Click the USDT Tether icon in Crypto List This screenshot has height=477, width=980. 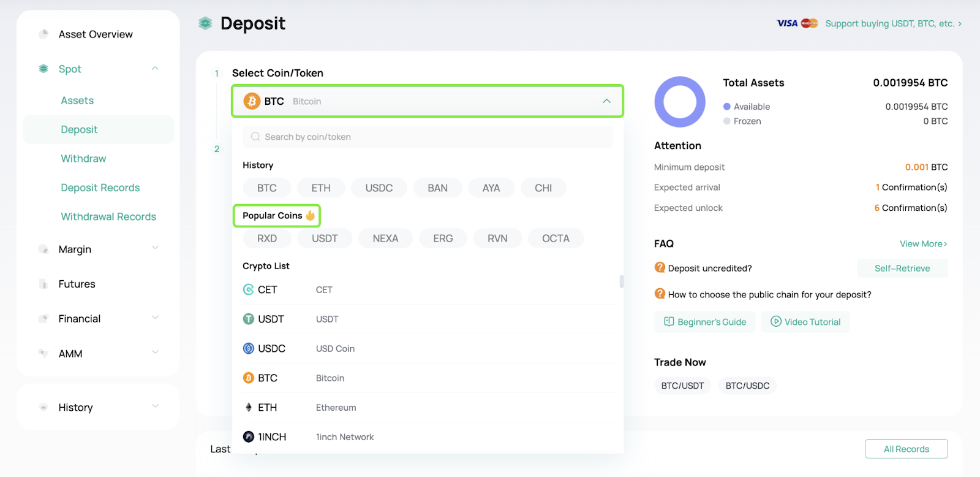(248, 319)
